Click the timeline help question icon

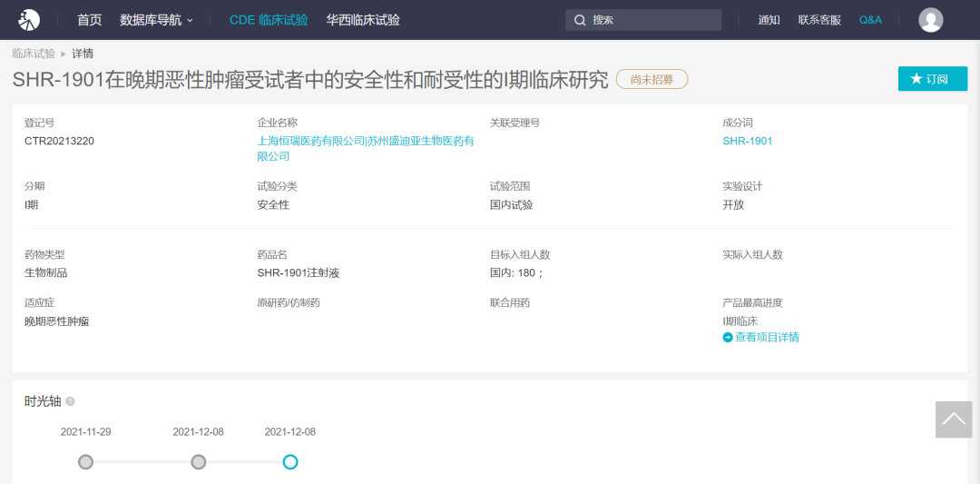pyautogui.click(x=70, y=401)
